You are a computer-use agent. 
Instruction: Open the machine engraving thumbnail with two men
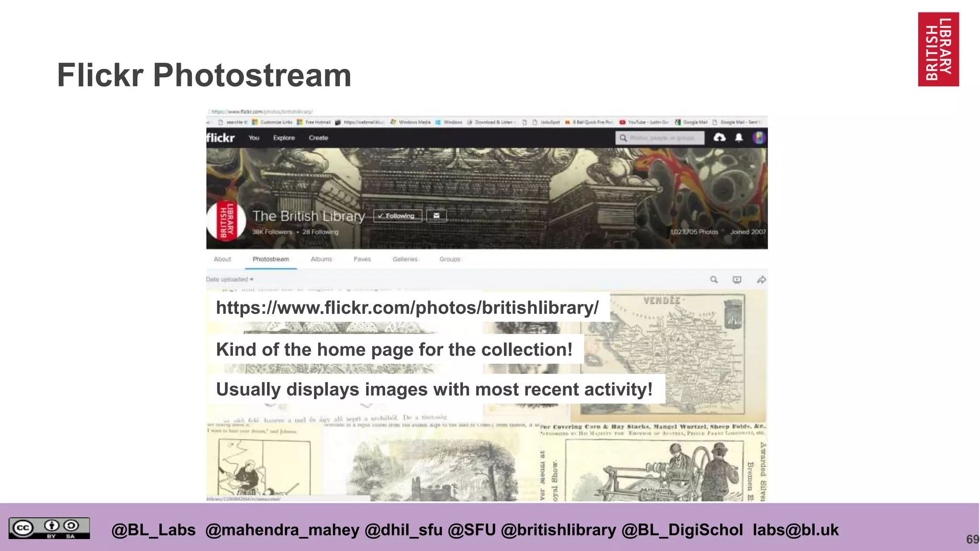654,463
